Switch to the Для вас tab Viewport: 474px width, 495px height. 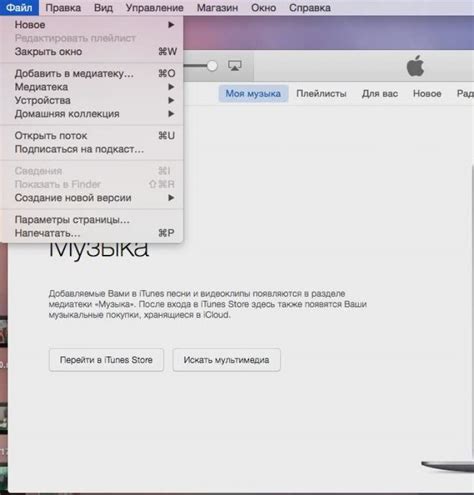[x=380, y=94]
